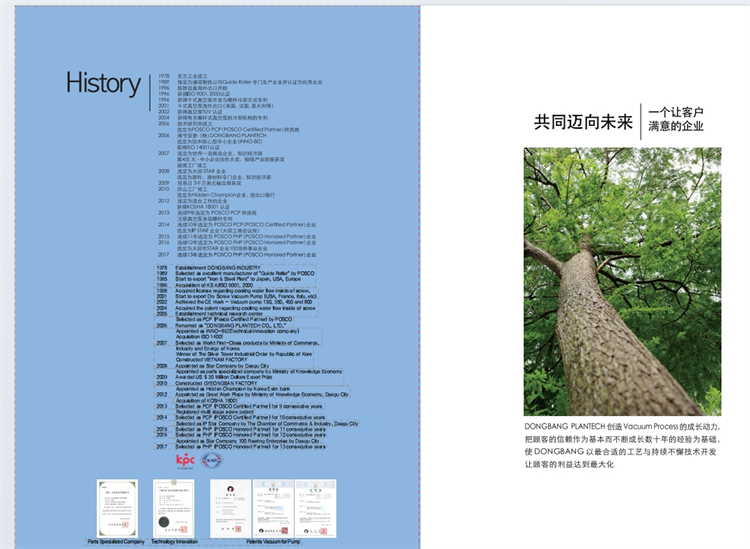This screenshot has width=750, height=549.
Task: Click the "History" heading
Action: (103, 83)
